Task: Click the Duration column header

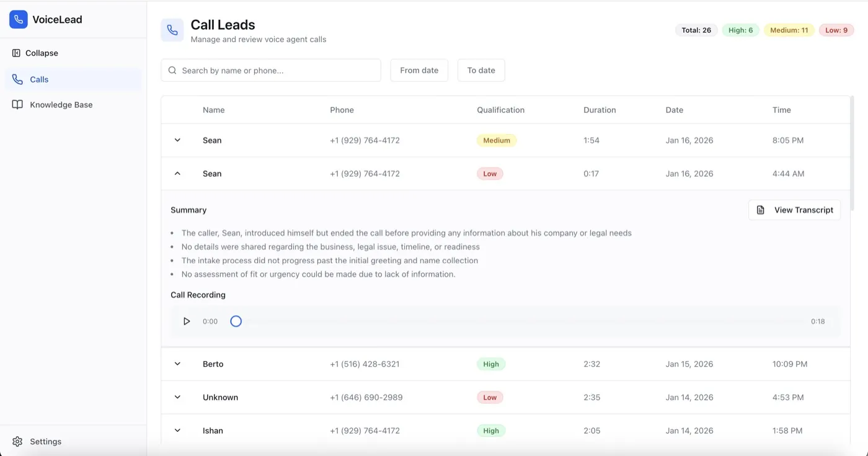Action: [600, 110]
